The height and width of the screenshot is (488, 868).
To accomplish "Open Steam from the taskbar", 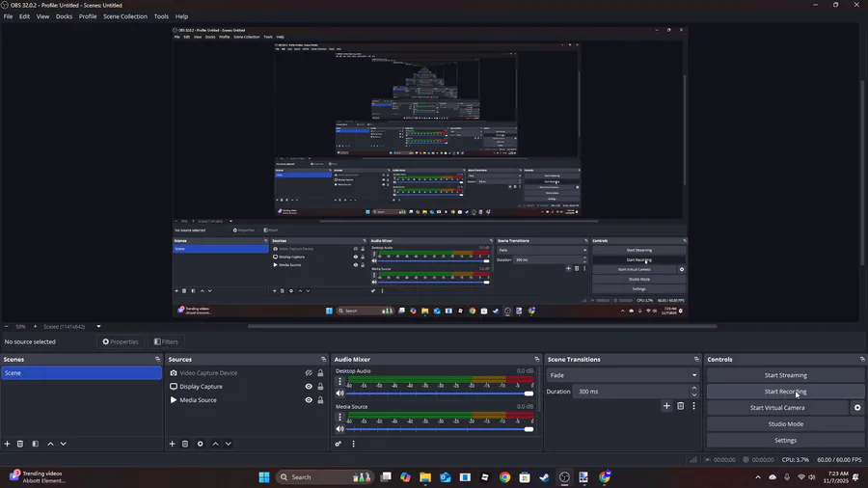I will 544,477.
